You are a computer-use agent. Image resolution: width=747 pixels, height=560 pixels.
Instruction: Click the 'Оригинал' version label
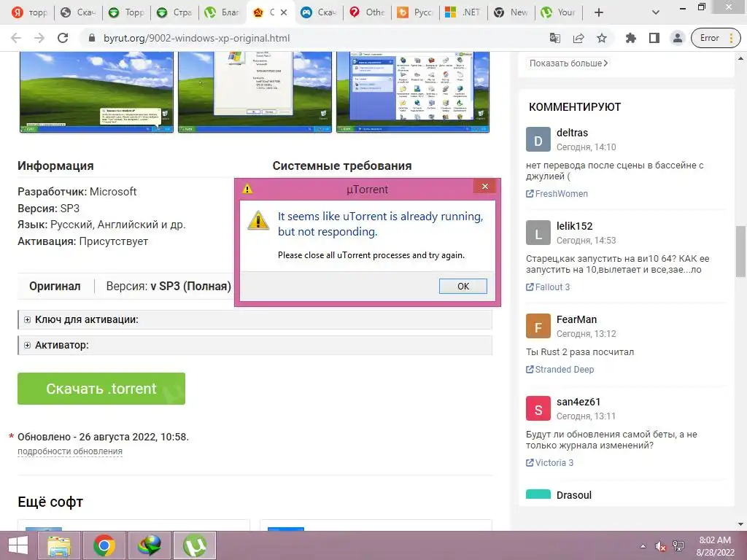tap(55, 286)
